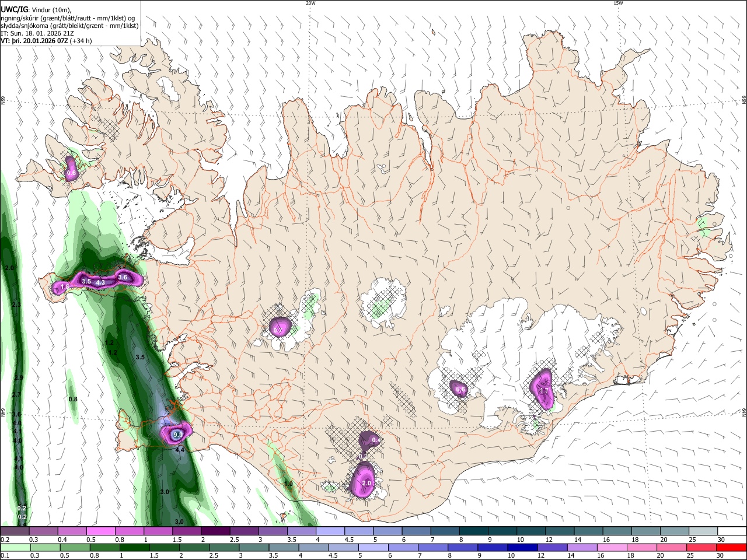This screenshot has height=560, width=747.
Task: Select the 2.0 value at the left edge band
Action: click(9, 268)
